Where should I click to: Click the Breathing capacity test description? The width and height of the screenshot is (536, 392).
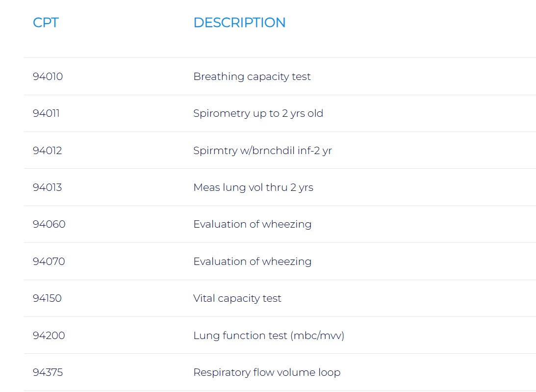pyautogui.click(x=252, y=77)
